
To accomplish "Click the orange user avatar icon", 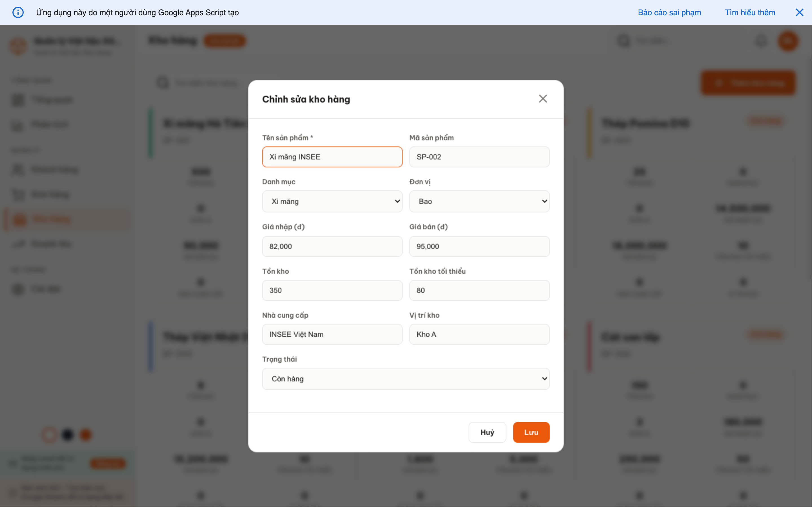I will click(x=787, y=41).
